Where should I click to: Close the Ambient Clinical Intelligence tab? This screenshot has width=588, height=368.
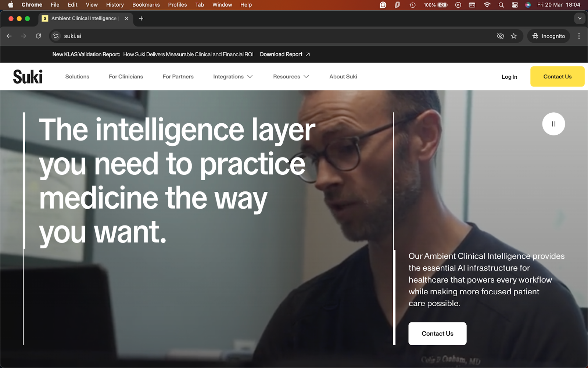point(126,18)
